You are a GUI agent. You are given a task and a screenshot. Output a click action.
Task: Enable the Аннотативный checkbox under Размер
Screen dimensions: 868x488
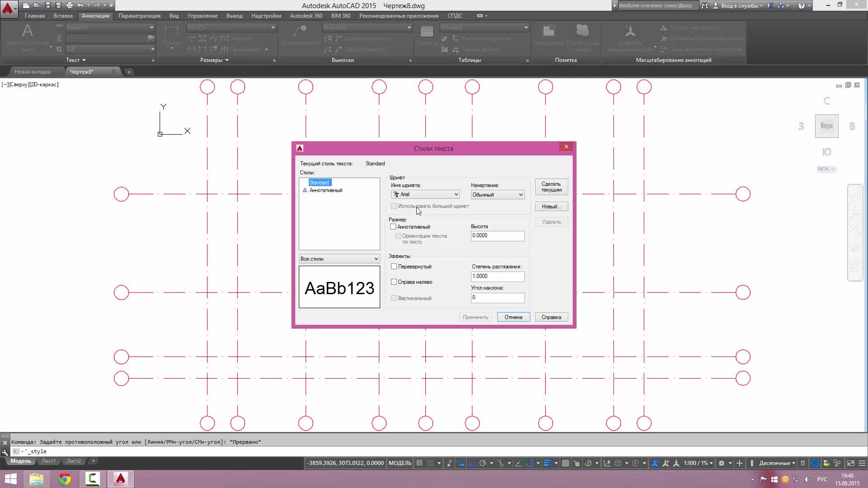click(x=393, y=227)
